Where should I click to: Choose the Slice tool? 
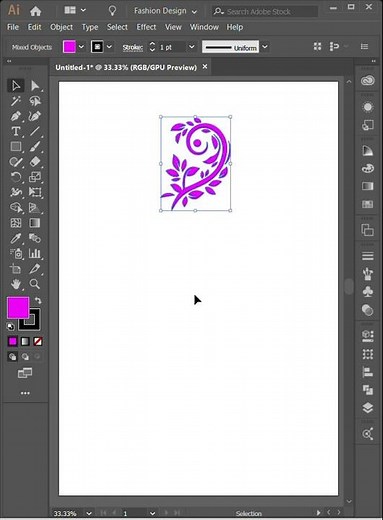coord(35,269)
